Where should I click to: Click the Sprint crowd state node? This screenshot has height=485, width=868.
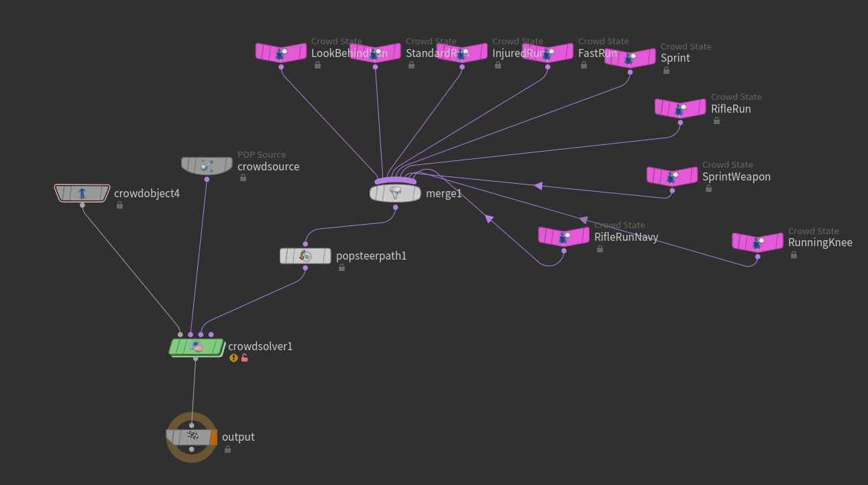[630, 58]
